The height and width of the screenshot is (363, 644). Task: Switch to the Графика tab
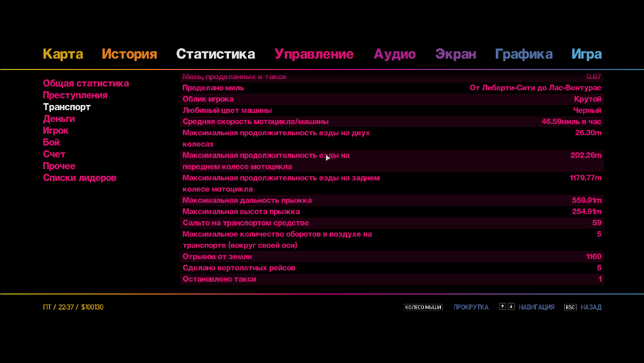coord(524,54)
